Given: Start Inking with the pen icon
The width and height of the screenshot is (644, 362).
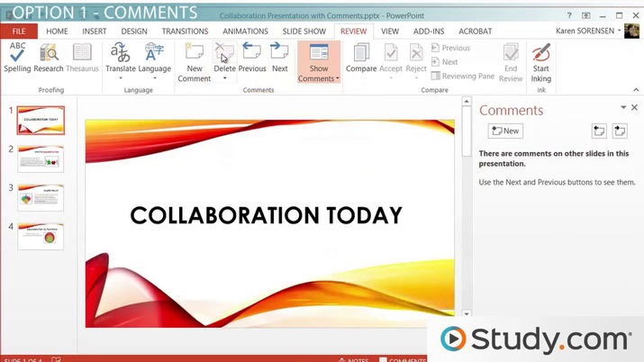Looking at the screenshot, I should [x=541, y=61].
